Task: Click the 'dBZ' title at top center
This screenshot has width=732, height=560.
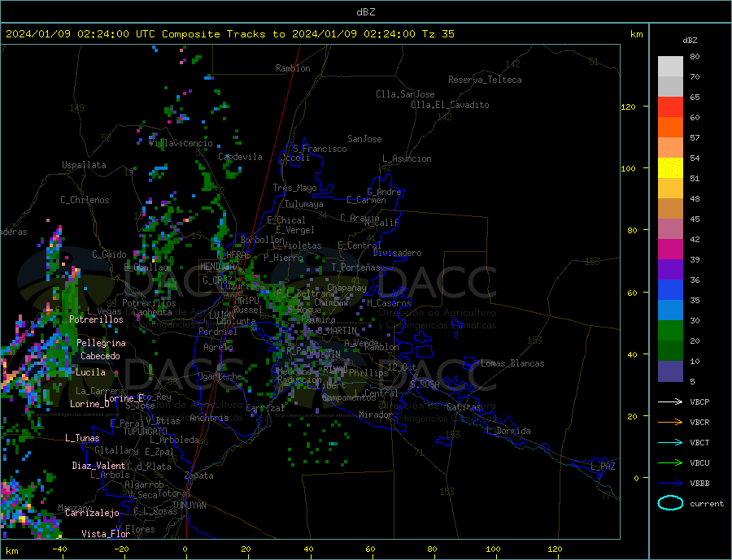Action: [365, 12]
